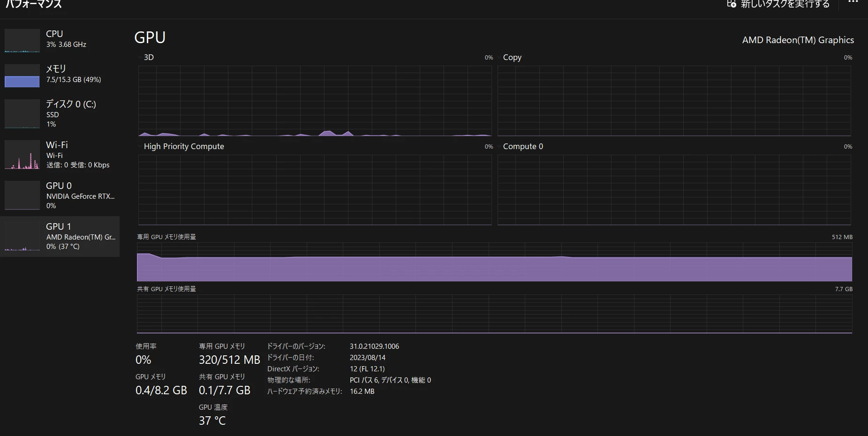The height and width of the screenshot is (436, 868).
Task: Click the GPU 0 mini graph thumbnail
Action: click(22, 195)
